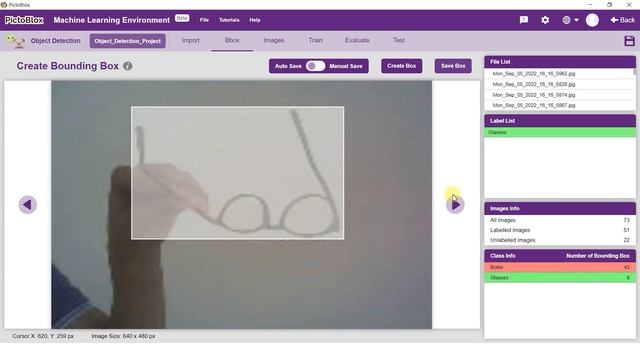Image resolution: width=640 pixels, height=360 pixels.
Task: Go to the previous image arrow
Action: [x=28, y=204]
